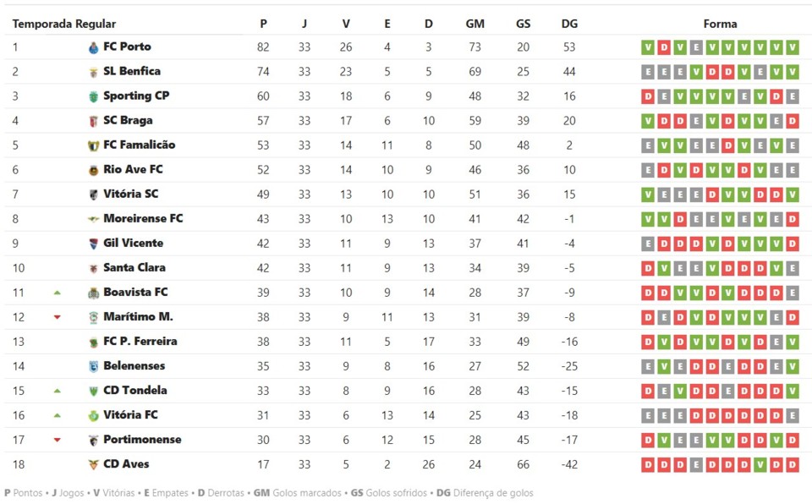Select the Portimonense team name

click(142, 440)
